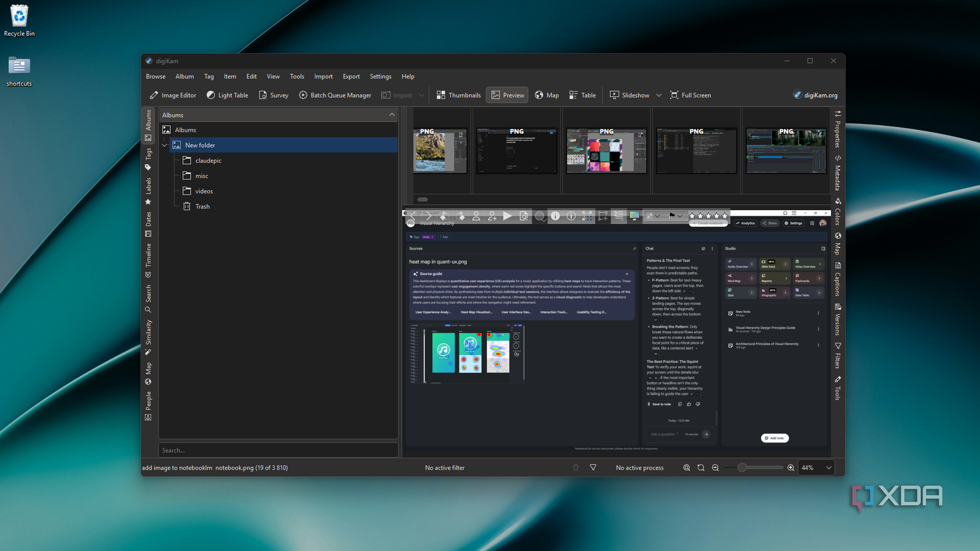Start the Full Screen mode
The width and height of the screenshot is (980, 551).
point(690,95)
